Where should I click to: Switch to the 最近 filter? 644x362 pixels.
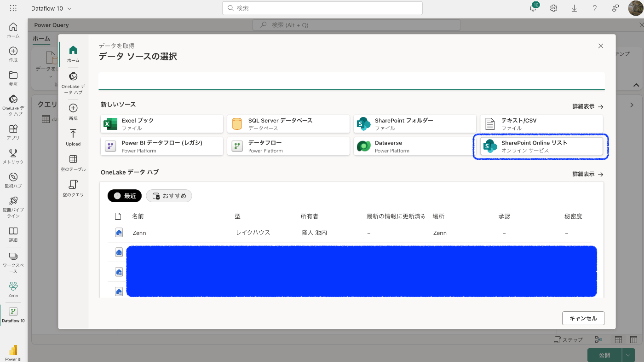coord(125,196)
